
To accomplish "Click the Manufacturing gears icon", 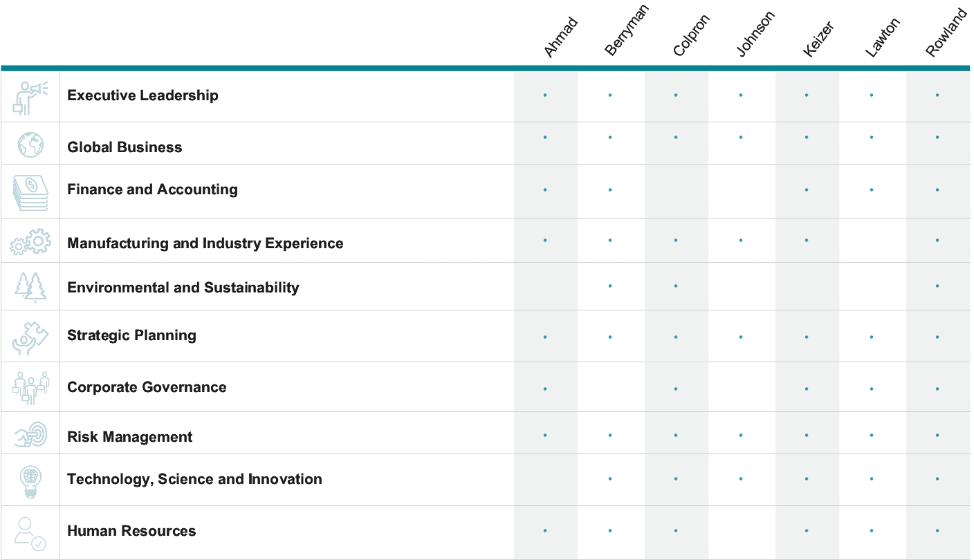I will click(30, 242).
